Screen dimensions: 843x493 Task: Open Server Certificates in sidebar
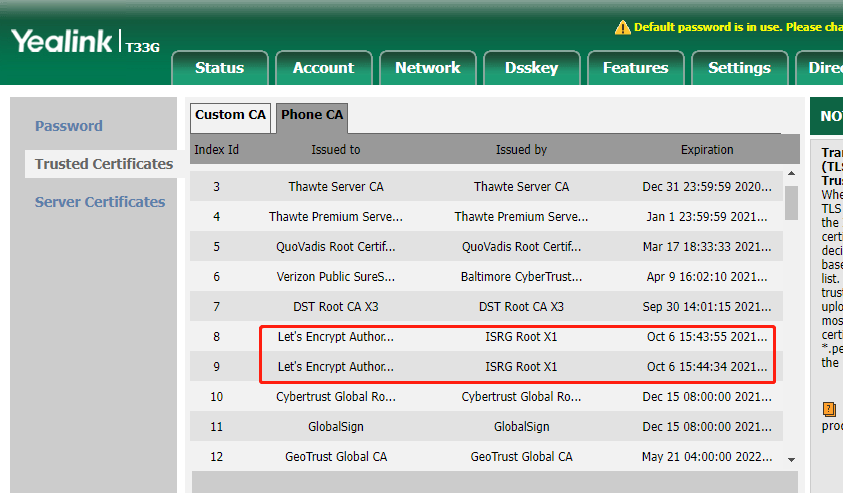point(100,202)
